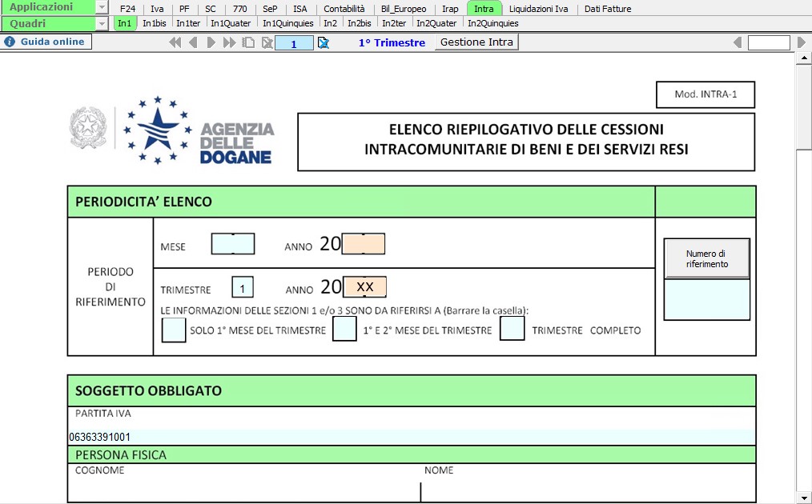Open the SC tab
Viewport: 812px width, 504px height.
[x=211, y=8]
